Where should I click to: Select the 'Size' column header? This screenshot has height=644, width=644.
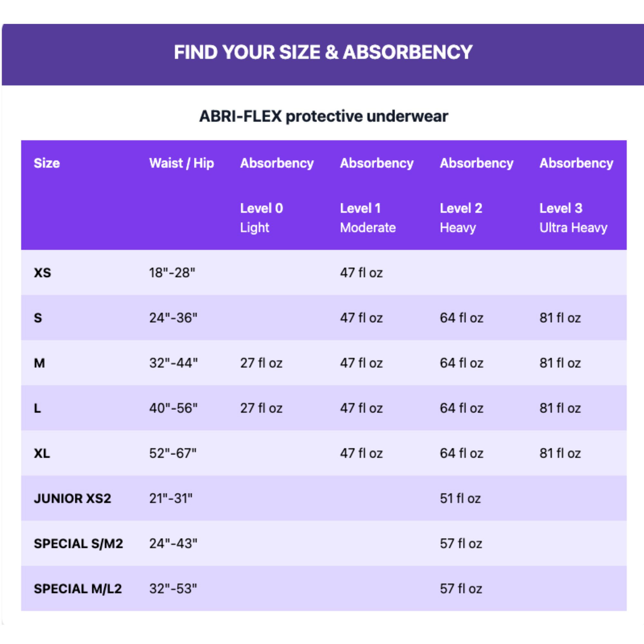(47, 163)
